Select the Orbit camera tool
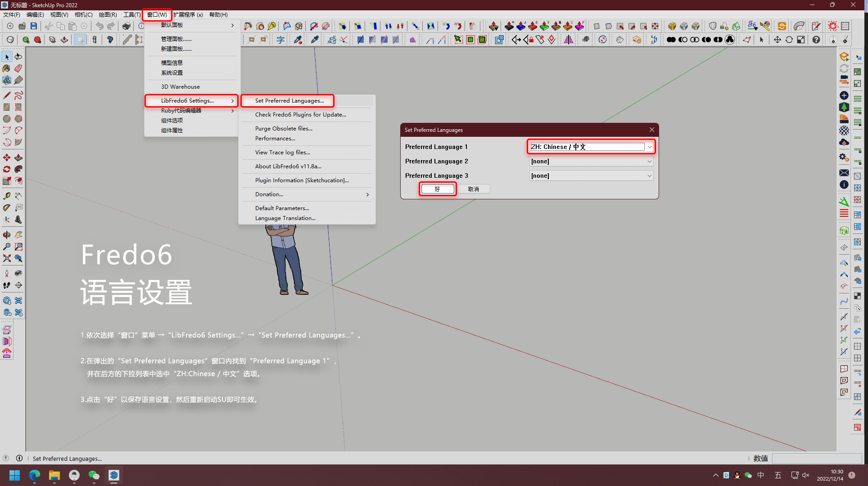Viewport: 868px width, 486px height. 7,235
